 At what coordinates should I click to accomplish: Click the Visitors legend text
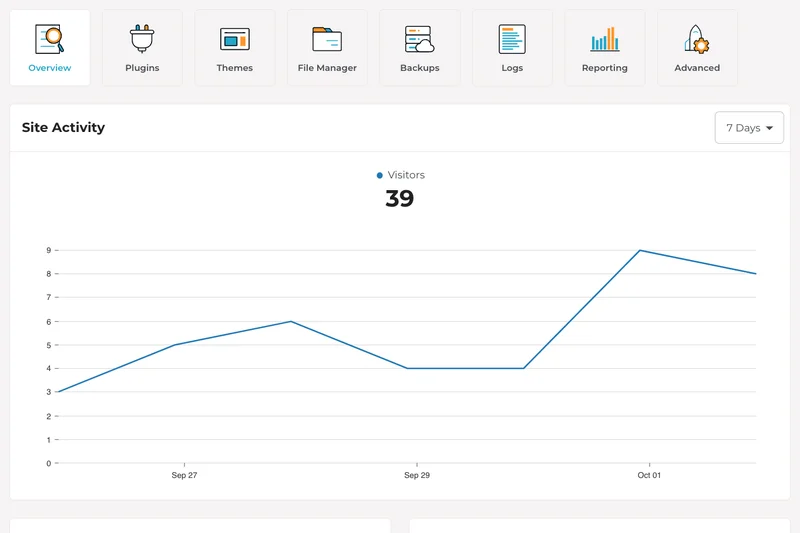tap(406, 175)
